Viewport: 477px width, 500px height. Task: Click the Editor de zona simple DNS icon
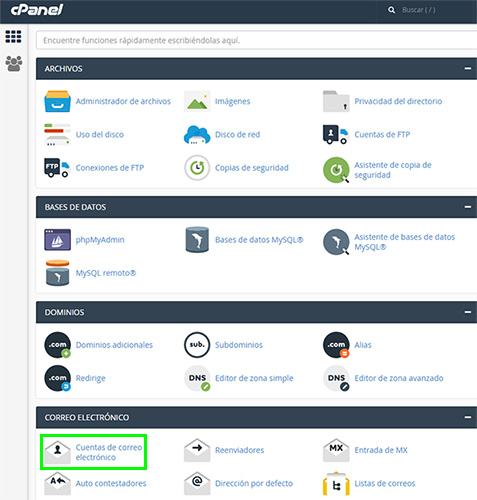[197, 378]
